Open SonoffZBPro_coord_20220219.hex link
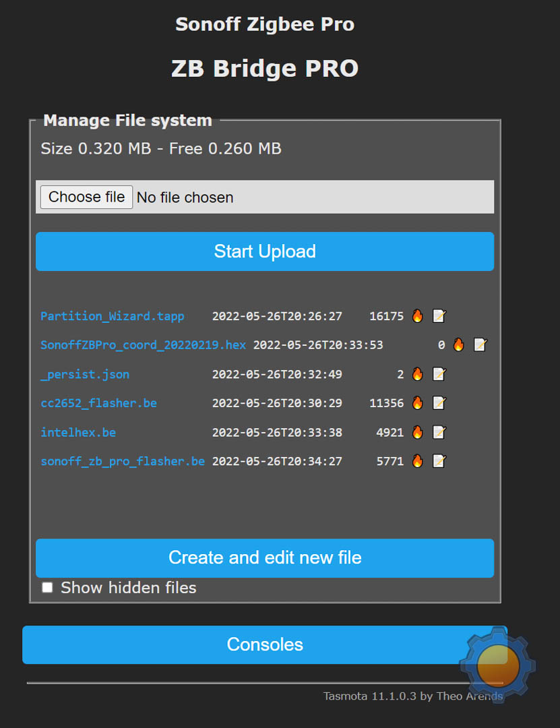The height and width of the screenshot is (728, 560). (143, 345)
